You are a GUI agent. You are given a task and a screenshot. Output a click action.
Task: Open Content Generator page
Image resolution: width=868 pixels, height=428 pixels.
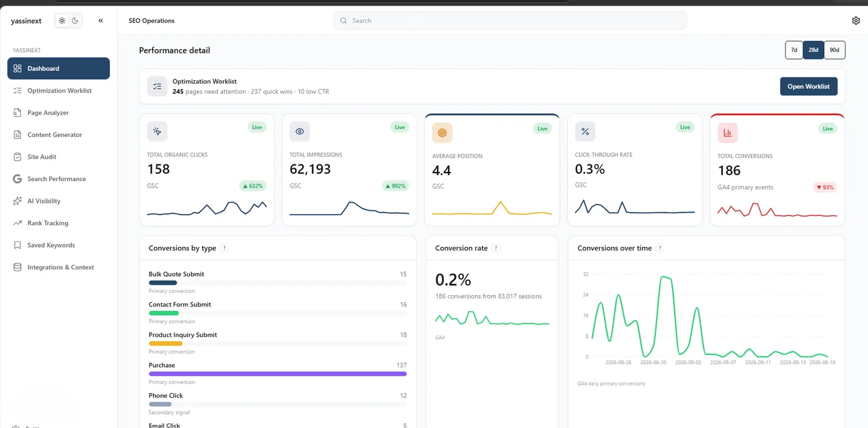[58, 135]
